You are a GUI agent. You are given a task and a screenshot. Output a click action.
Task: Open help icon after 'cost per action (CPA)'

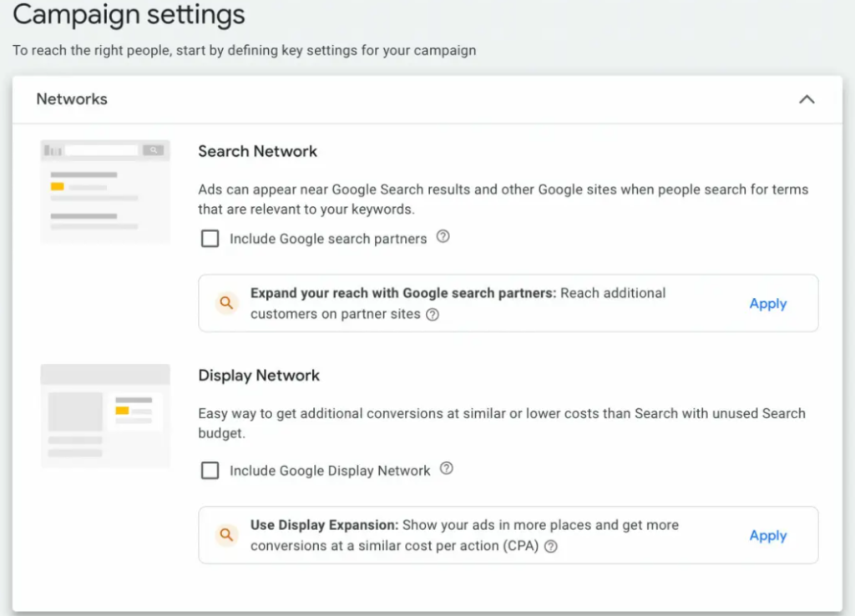pos(551,546)
